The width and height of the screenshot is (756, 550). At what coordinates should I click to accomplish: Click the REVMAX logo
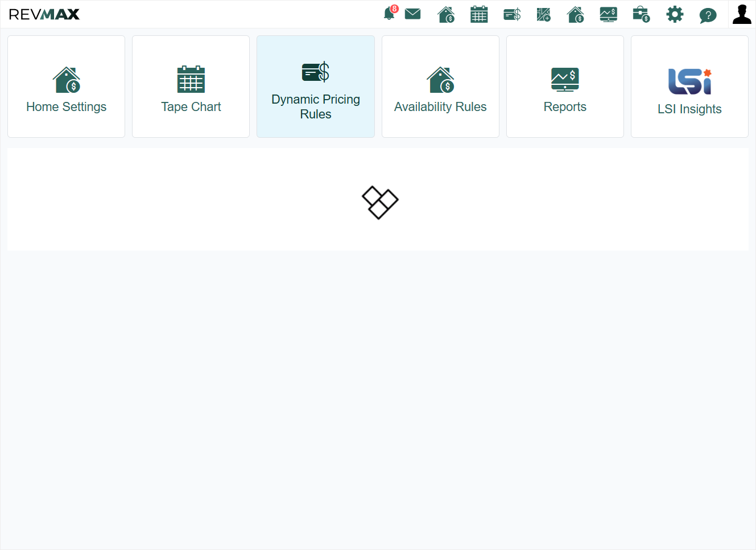[x=44, y=14]
